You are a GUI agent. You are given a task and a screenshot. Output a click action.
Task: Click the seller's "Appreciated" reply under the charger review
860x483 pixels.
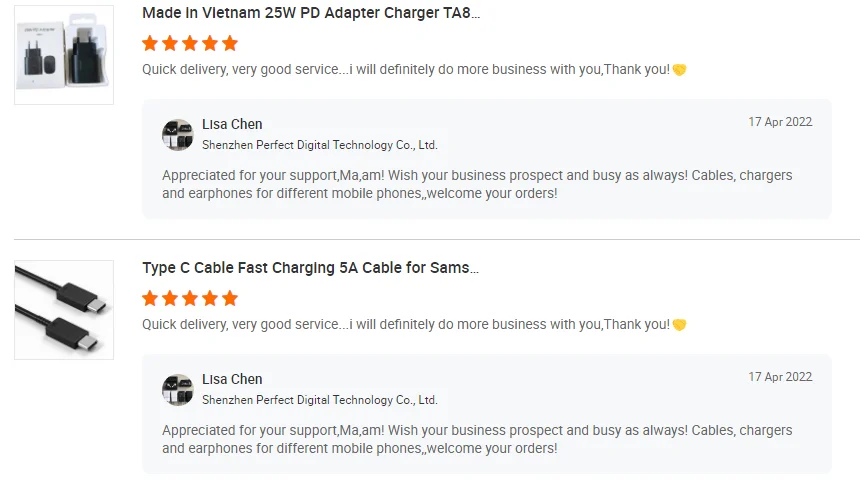click(x=477, y=184)
